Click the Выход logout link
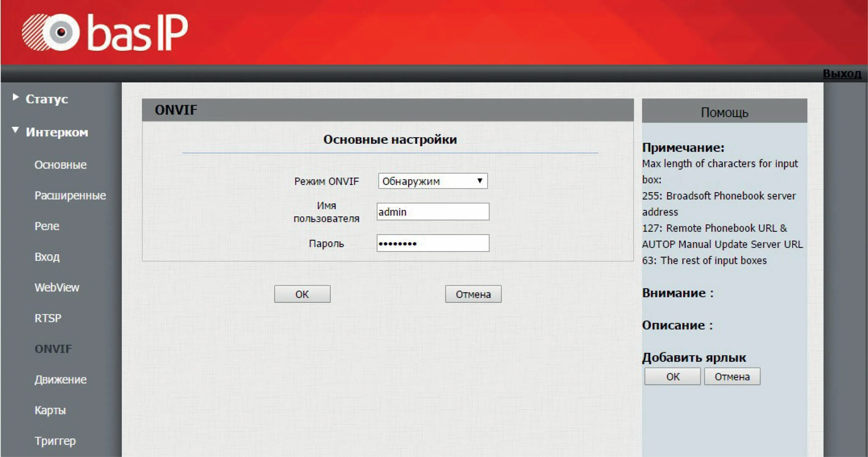The width and height of the screenshot is (868, 457). 842,74
